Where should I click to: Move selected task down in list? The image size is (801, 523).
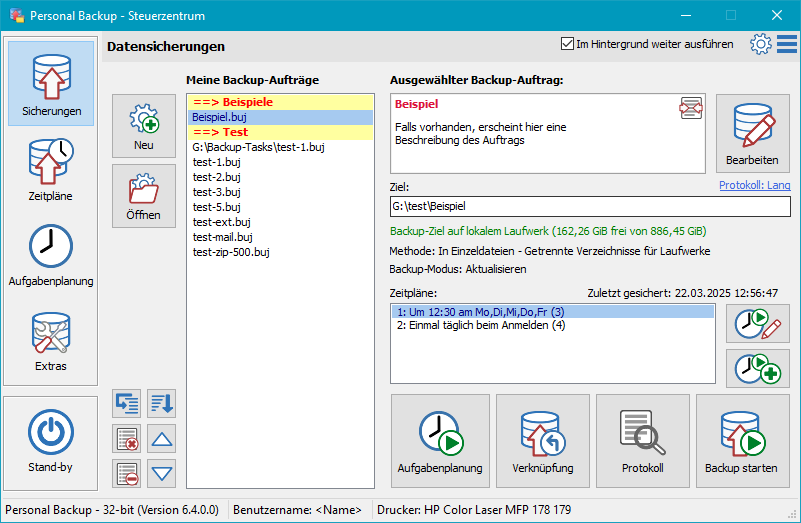point(161,473)
